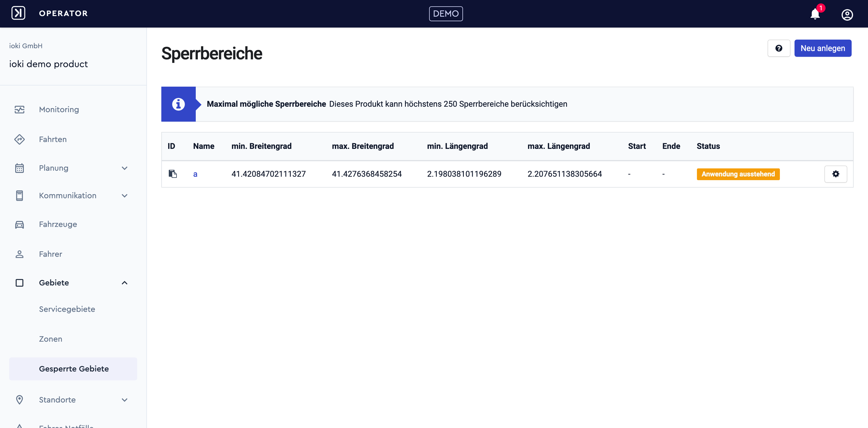This screenshot has height=428, width=868.
Task: Expand the Kommunikation menu chevron
Action: tap(124, 196)
